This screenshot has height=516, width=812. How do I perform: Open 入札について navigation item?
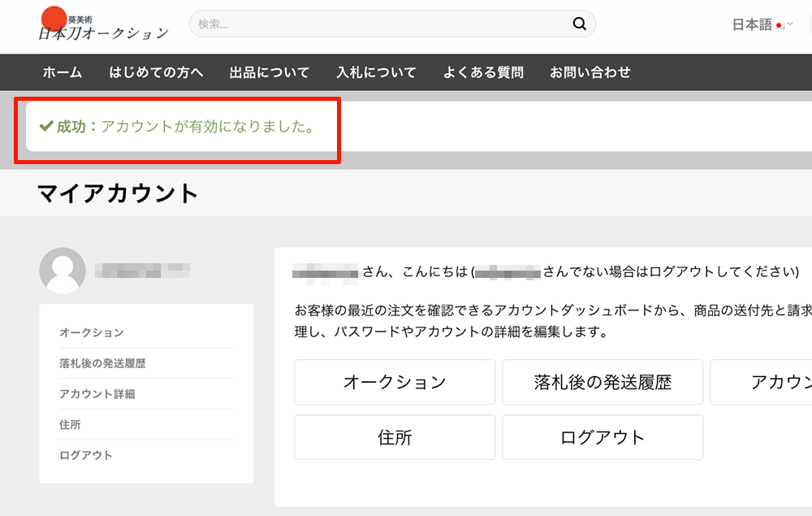click(376, 72)
